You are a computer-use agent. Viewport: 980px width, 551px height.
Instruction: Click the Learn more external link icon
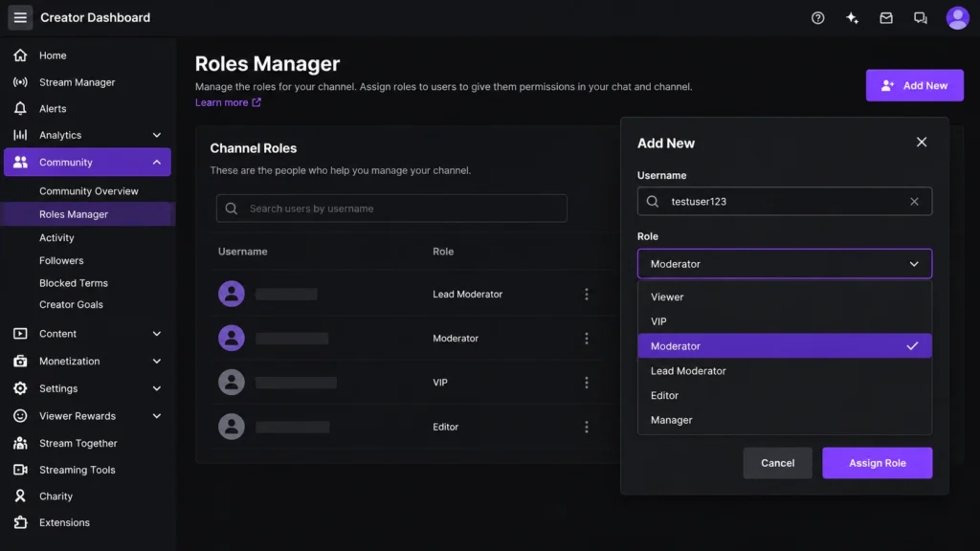pos(256,102)
